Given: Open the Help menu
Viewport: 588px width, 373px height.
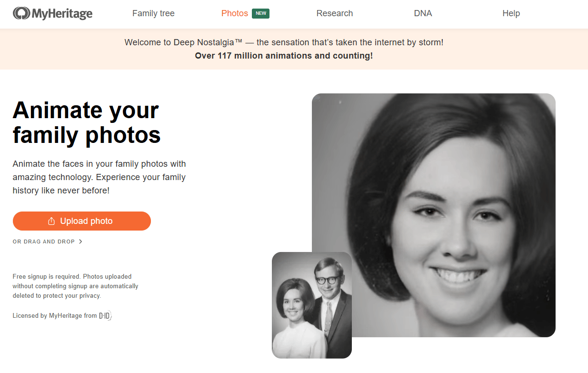Looking at the screenshot, I should [511, 13].
